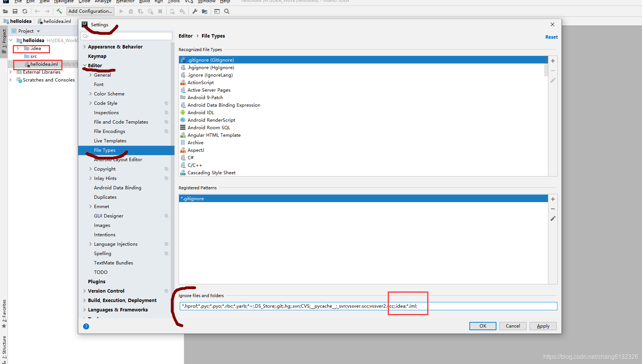642x364 pixels.
Task: Select Keymap in settings tree
Action: pyautogui.click(x=97, y=56)
